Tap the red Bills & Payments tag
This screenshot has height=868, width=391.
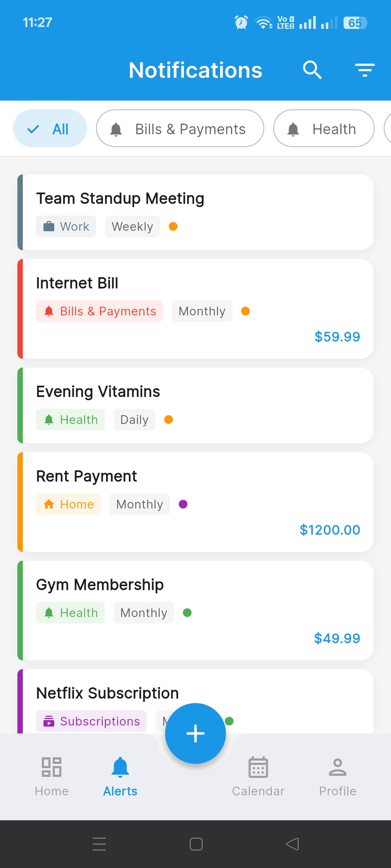[100, 311]
